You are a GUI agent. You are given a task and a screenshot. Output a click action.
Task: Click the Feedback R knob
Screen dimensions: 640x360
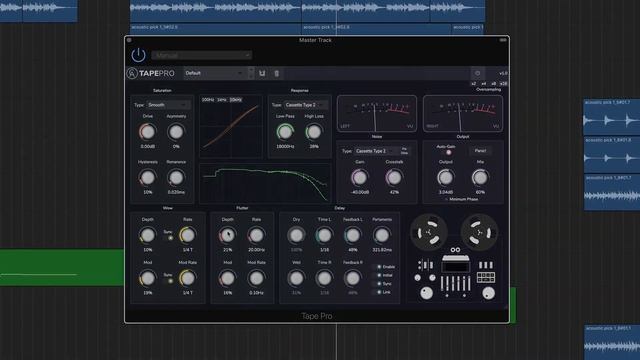pyautogui.click(x=352, y=278)
